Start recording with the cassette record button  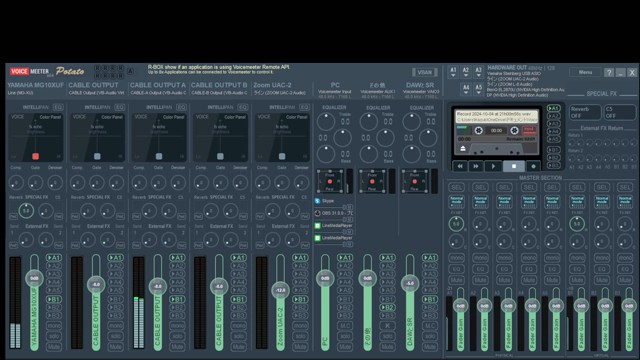point(533,166)
